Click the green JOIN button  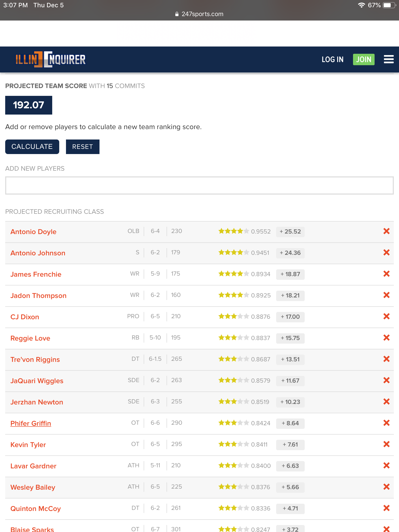click(363, 59)
